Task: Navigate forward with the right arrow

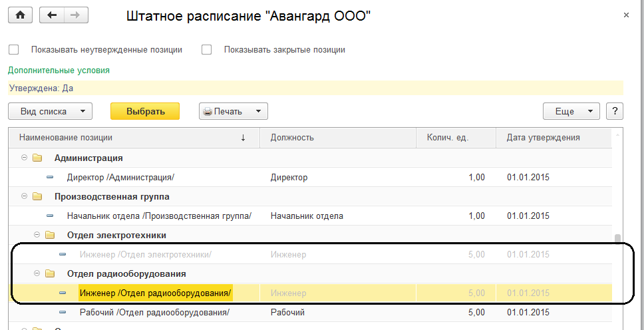Action: (x=75, y=15)
